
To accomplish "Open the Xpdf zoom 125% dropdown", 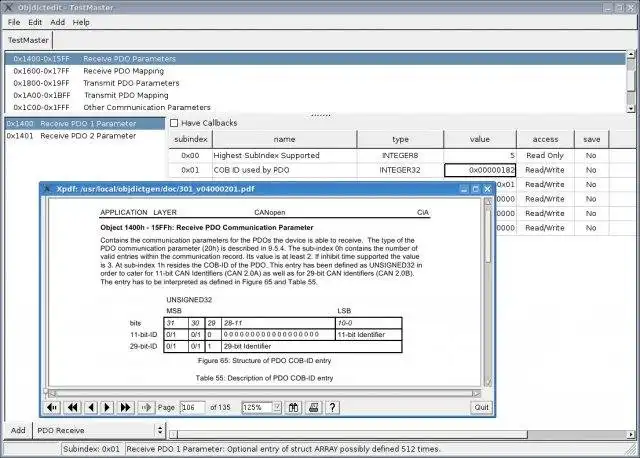I will pyautogui.click(x=277, y=407).
